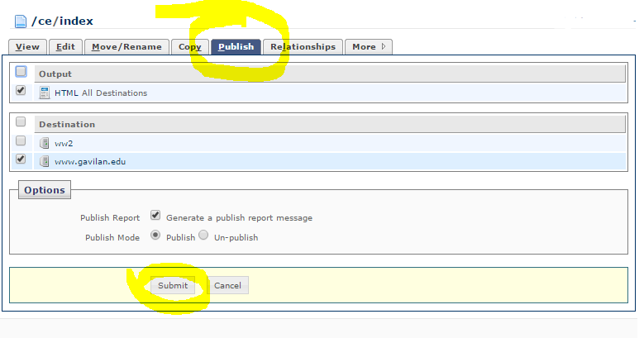This screenshot has width=644, height=338.
Task: Toggle the select-all Output checkbox
Action: click(x=21, y=72)
